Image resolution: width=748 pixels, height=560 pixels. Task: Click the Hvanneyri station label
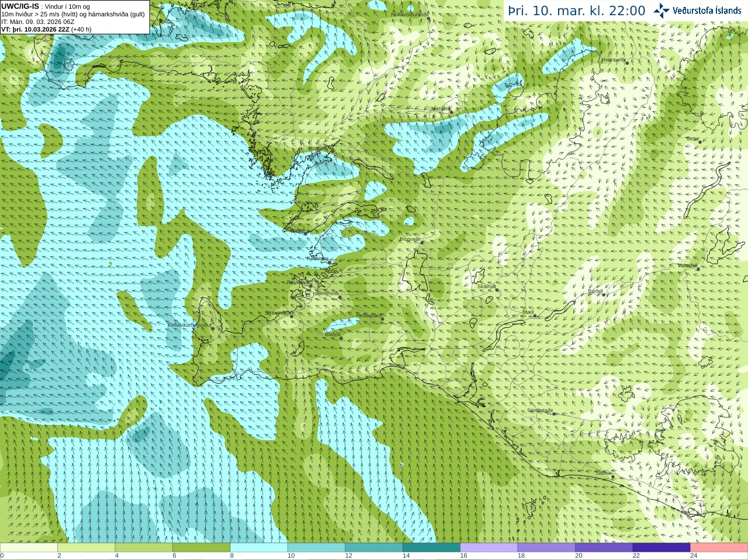(319, 148)
